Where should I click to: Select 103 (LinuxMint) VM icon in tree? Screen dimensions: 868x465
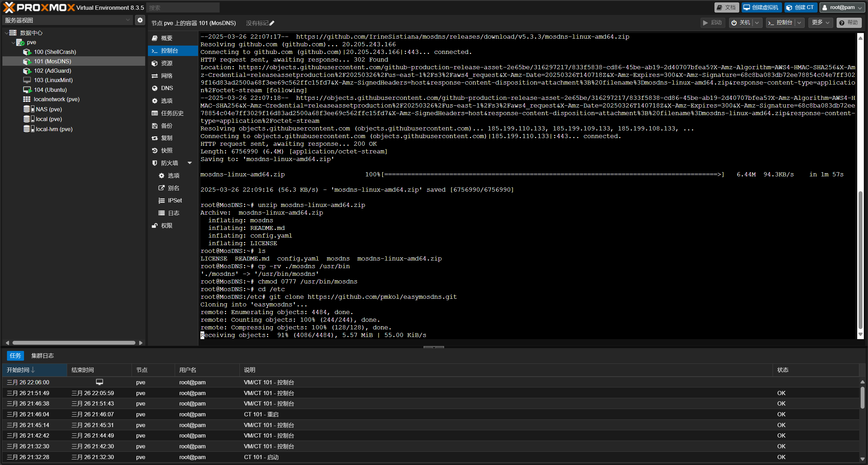point(27,80)
